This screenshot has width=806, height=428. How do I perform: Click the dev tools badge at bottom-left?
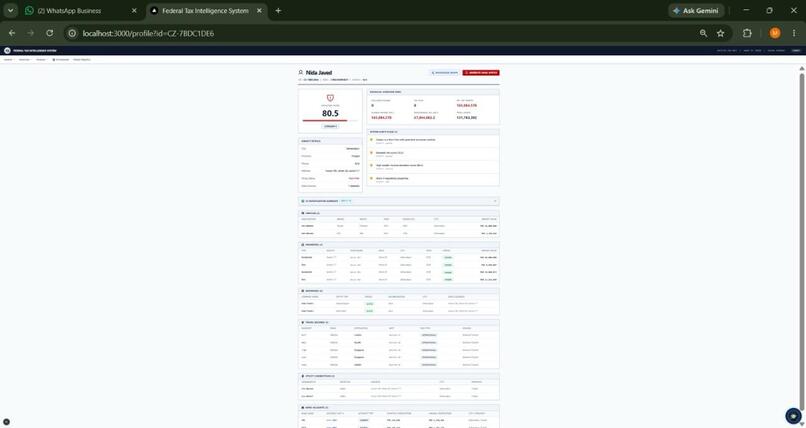(x=6, y=422)
